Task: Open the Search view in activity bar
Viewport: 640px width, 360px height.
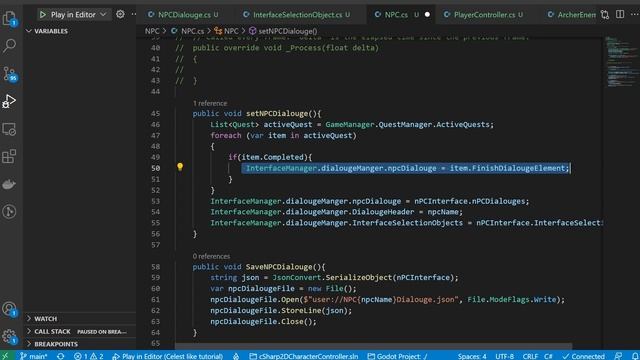Action: (9, 46)
